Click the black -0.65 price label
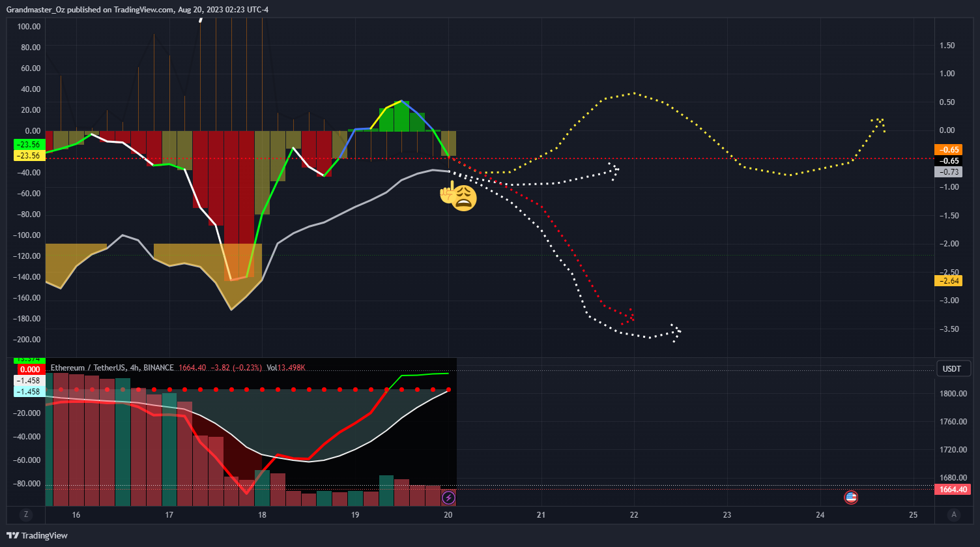 click(948, 160)
